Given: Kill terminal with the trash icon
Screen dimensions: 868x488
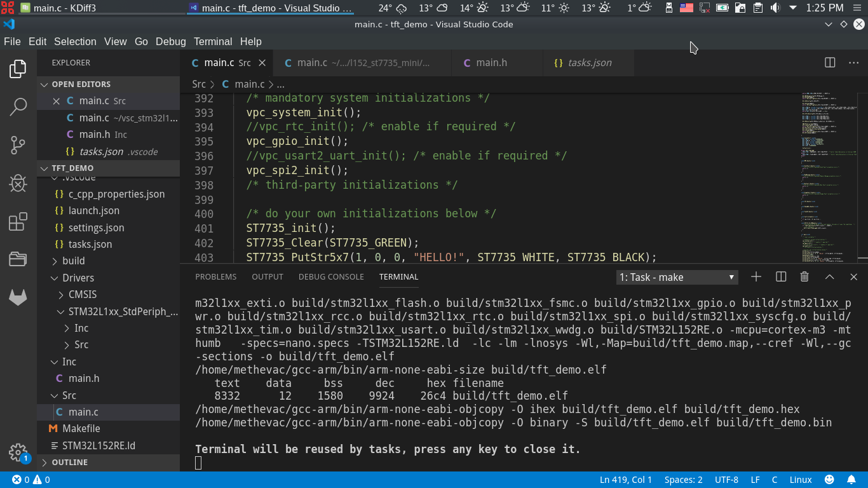Looking at the screenshot, I should click(804, 277).
